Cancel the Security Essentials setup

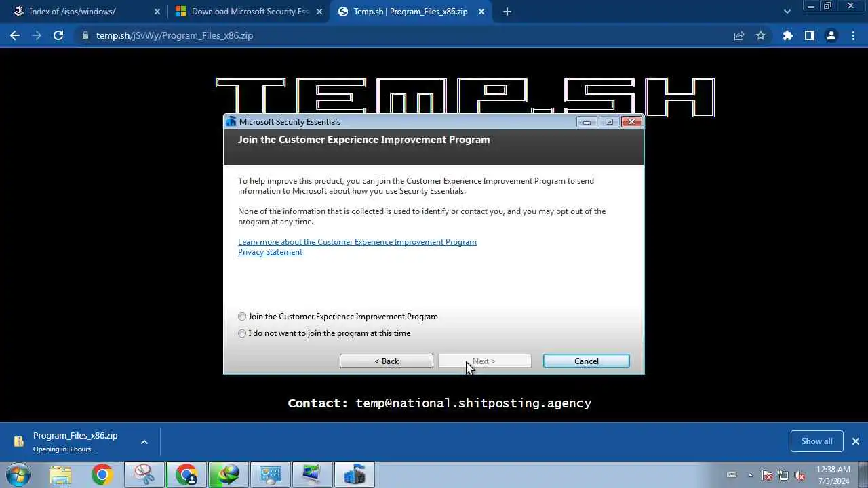587,361
